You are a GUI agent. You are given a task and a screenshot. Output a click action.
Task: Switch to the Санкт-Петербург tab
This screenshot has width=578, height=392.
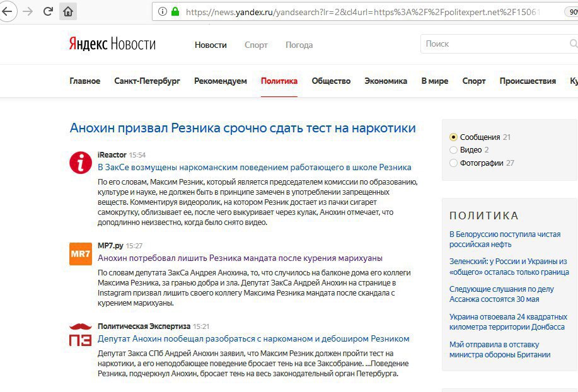coord(147,81)
